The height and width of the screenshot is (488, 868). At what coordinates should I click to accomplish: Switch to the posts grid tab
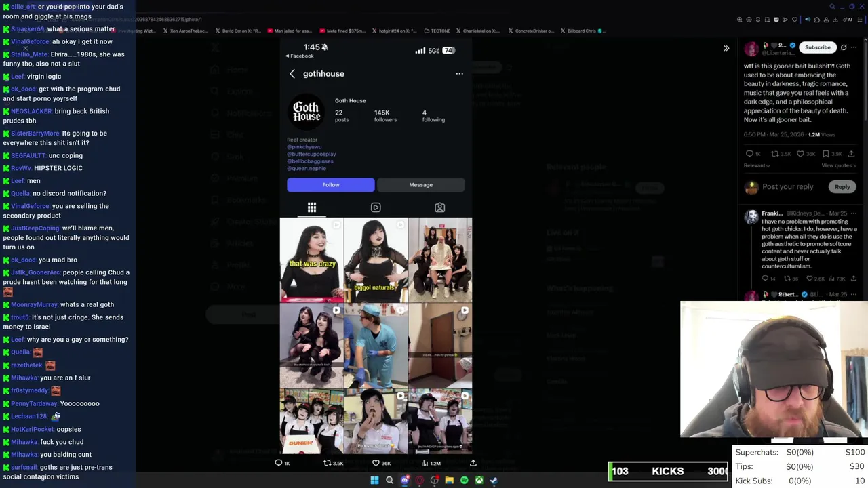pyautogui.click(x=312, y=207)
